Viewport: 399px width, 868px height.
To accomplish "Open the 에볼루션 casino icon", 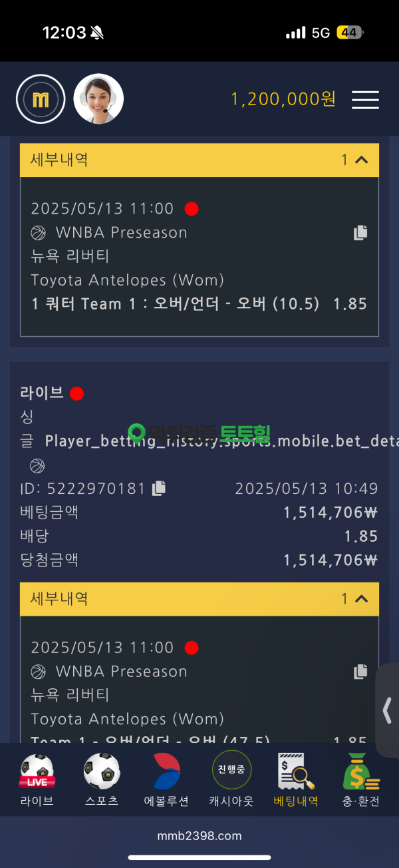I will [167, 779].
